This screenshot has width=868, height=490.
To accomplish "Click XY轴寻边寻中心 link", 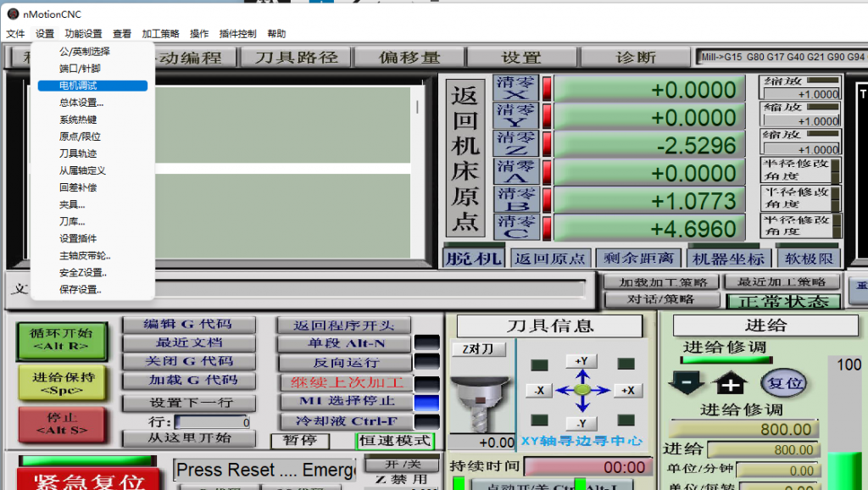I will click(581, 442).
